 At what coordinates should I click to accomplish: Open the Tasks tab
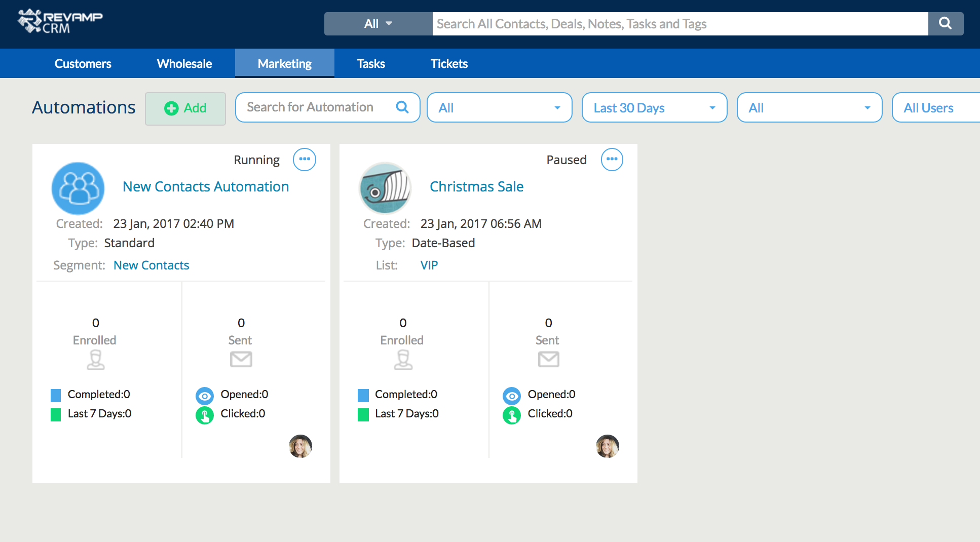pyautogui.click(x=371, y=63)
